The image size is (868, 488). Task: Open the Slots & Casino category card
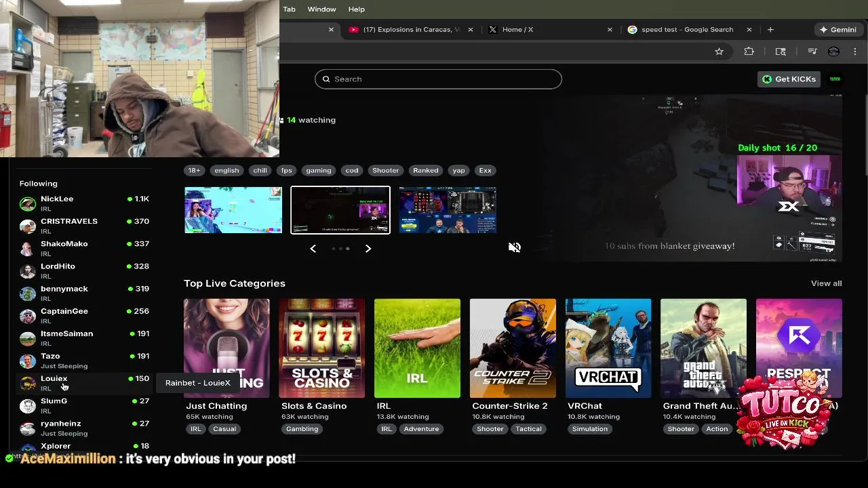[x=322, y=348]
